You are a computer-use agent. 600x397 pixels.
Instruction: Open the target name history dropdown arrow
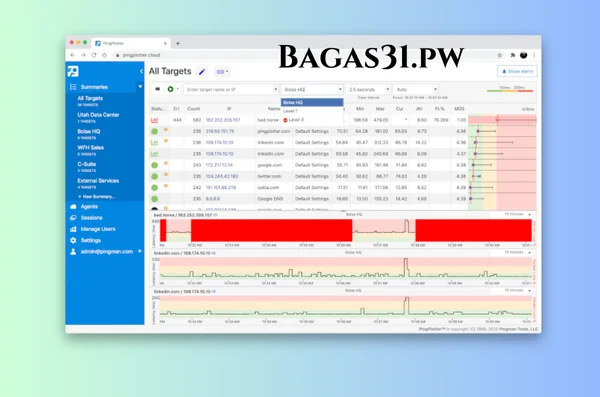click(276, 89)
